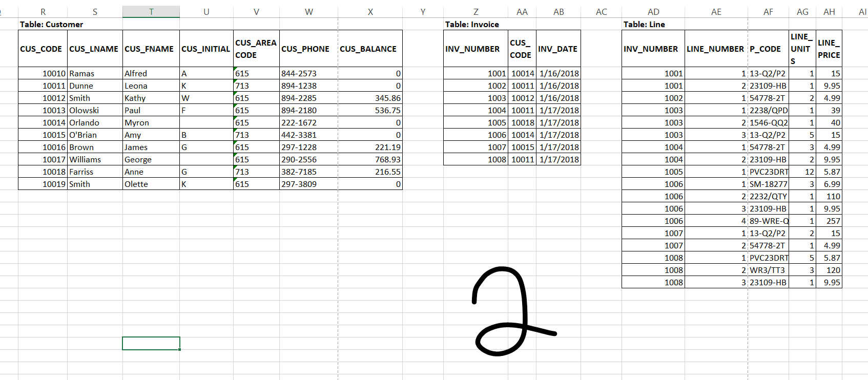Viewport: 868px width, 380px height.
Task: Select the P_CODE header cell
Action: point(768,49)
